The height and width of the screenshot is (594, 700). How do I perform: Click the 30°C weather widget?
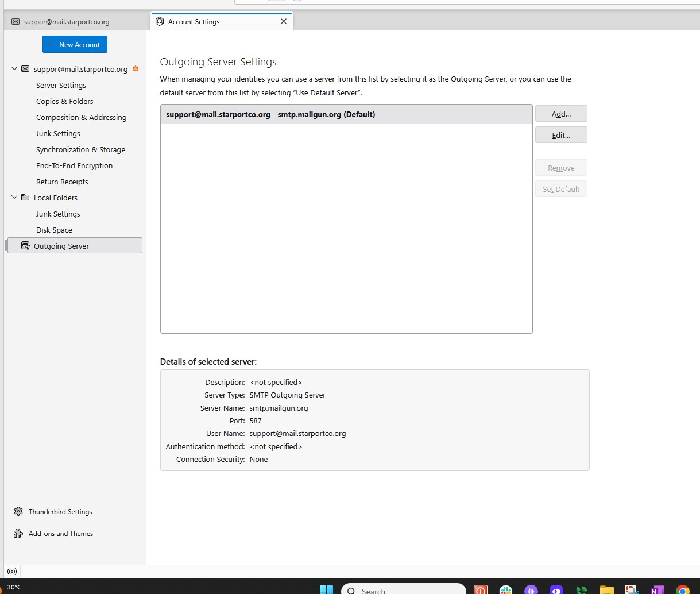[x=14, y=587]
